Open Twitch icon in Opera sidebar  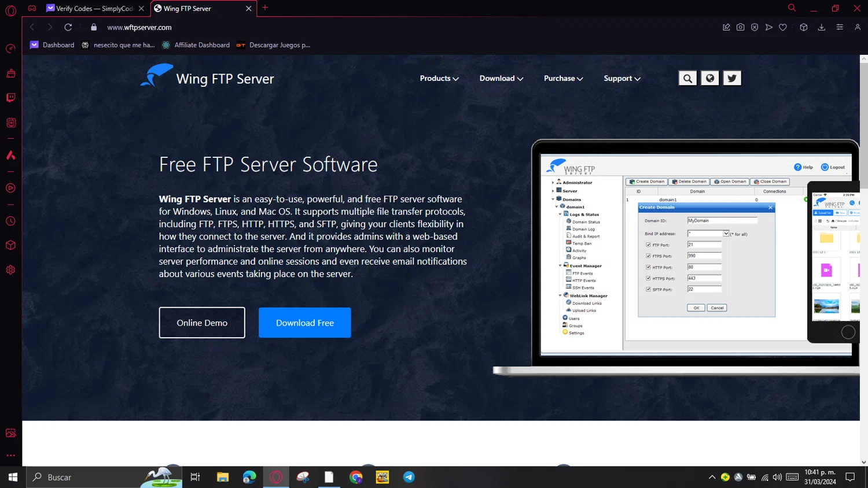tap(10, 98)
